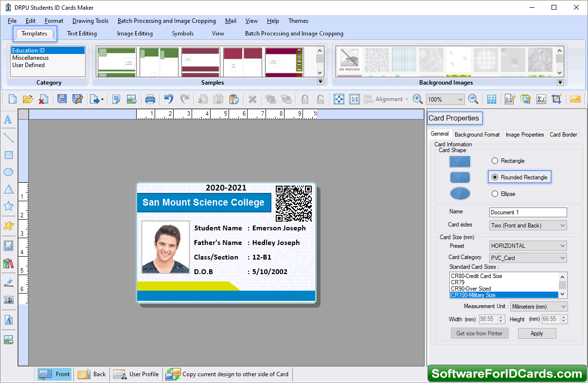Select the Star shape tool
The image size is (588, 383).
click(x=8, y=206)
